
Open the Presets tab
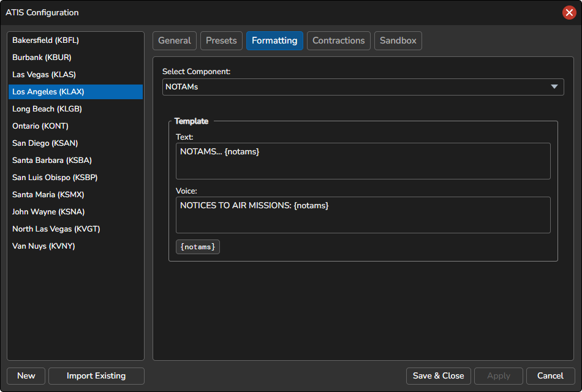(221, 40)
